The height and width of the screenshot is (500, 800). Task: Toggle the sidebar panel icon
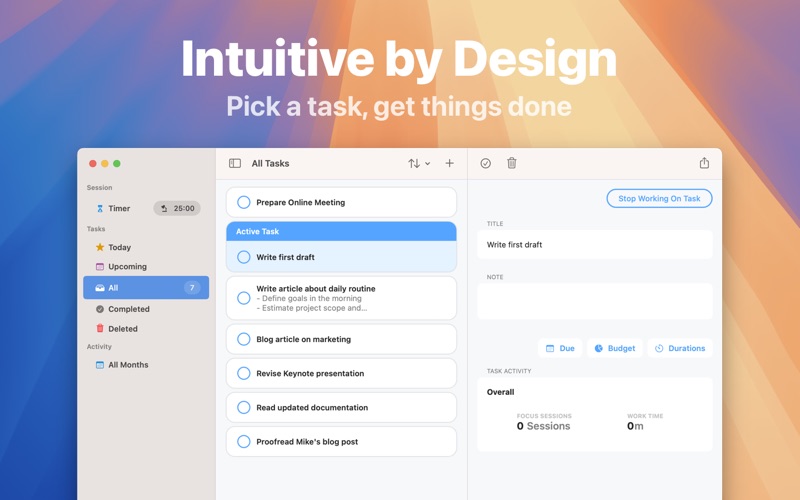(235, 163)
